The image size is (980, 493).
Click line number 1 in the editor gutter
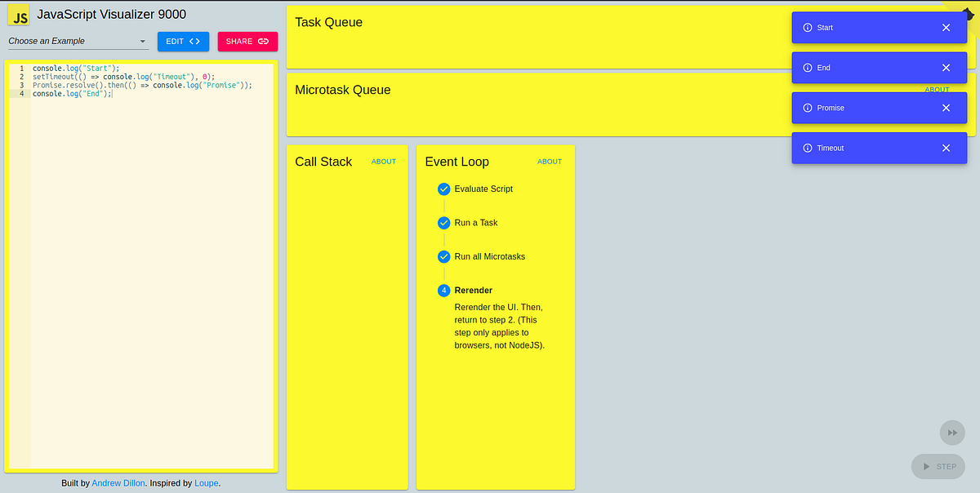click(x=20, y=68)
